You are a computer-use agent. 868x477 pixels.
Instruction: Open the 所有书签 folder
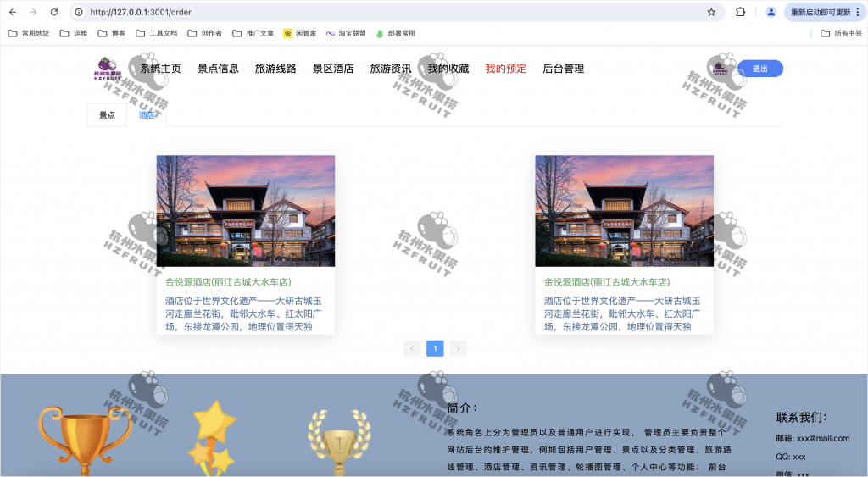click(x=842, y=33)
